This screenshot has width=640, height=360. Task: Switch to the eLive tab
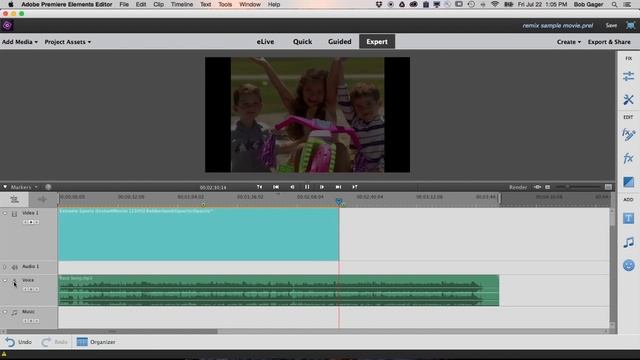(x=265, y=42)
